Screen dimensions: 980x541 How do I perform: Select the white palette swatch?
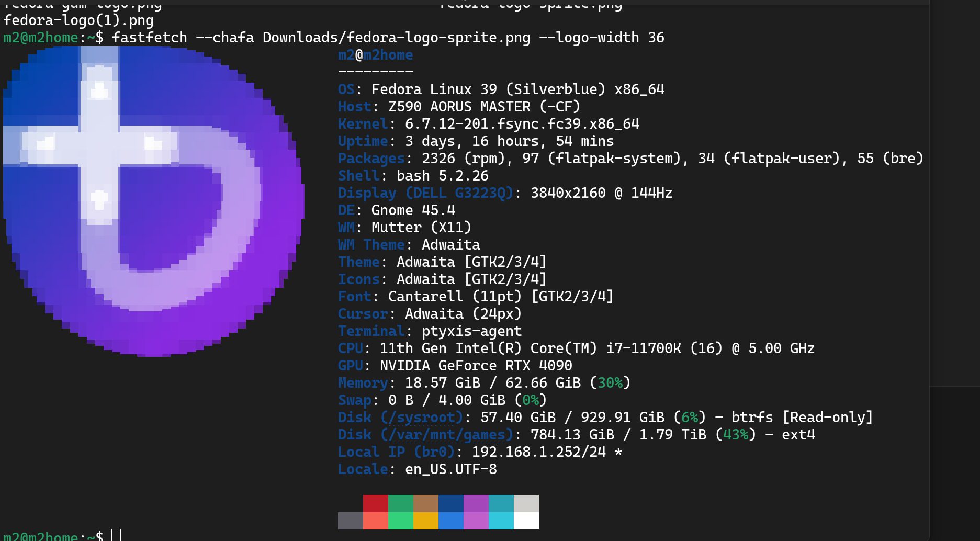pyautogui.click(x=526, y=521)
